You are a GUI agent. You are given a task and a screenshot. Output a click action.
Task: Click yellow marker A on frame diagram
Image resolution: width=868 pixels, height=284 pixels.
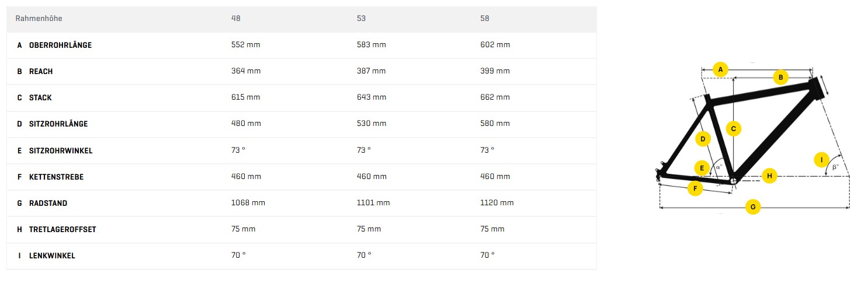[720, 69]
